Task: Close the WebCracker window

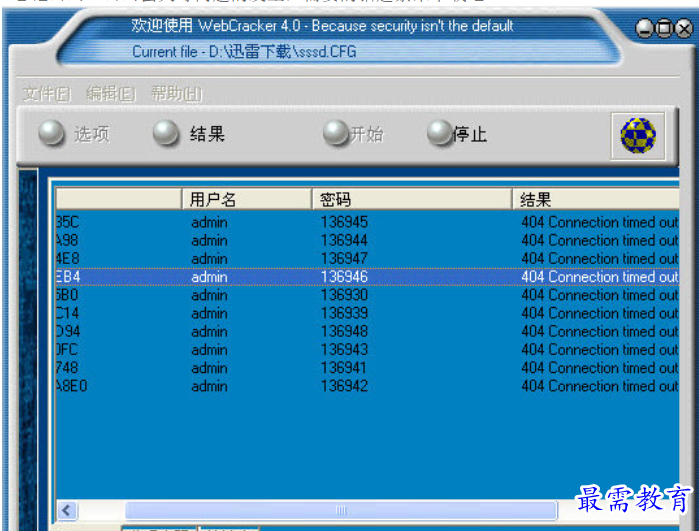Action: 684,29
